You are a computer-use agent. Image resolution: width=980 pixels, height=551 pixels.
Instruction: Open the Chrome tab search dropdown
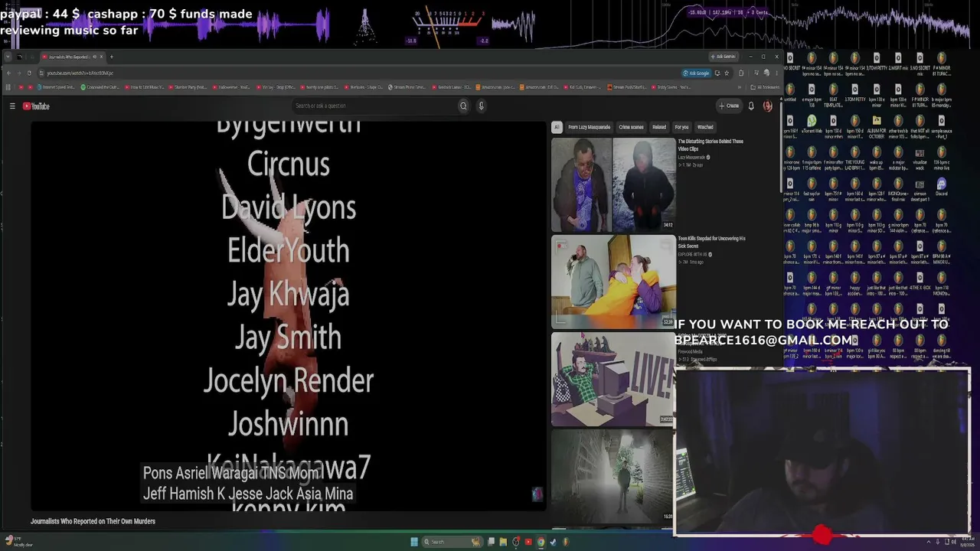pyautogui.click(x=8, y=57)
